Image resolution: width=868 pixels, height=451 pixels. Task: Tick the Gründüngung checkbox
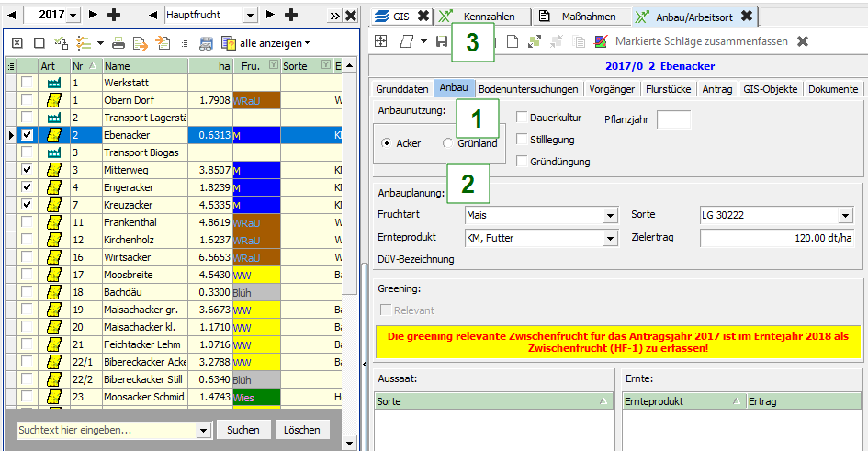(x=523, y=162)
